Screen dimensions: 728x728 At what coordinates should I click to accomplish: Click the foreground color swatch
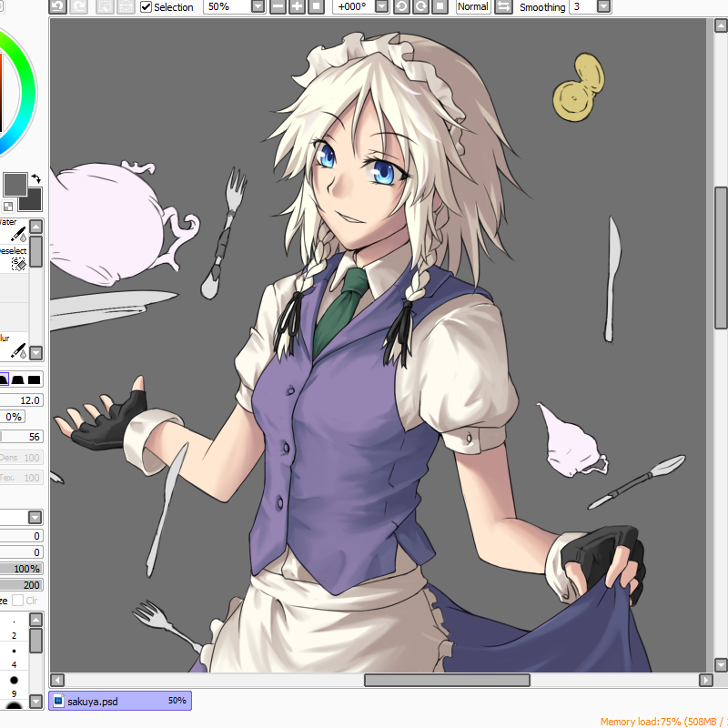(15, 185)
